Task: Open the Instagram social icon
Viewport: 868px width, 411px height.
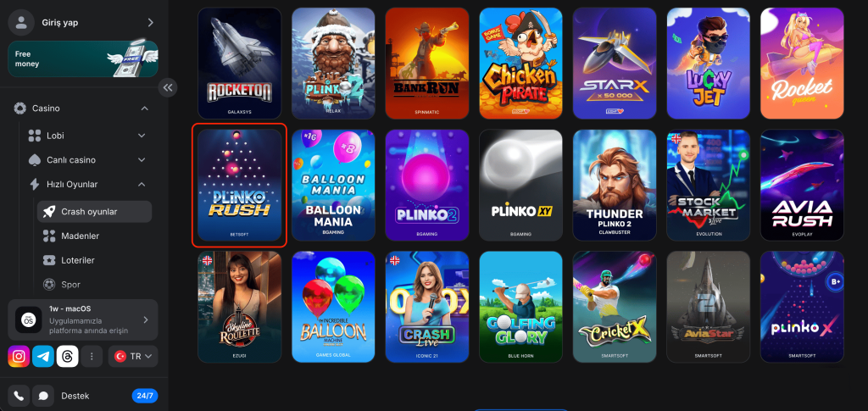Action: point(19,356)
